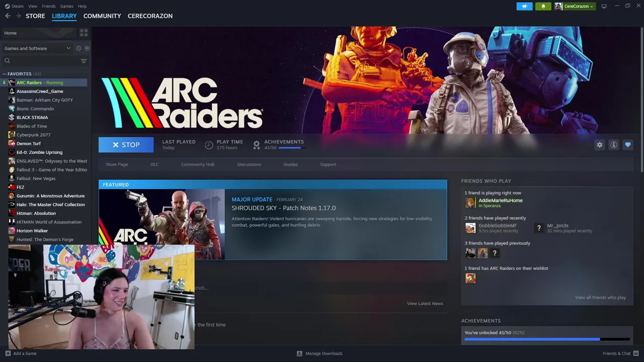Open the Community Hub link

pos(198,164)
